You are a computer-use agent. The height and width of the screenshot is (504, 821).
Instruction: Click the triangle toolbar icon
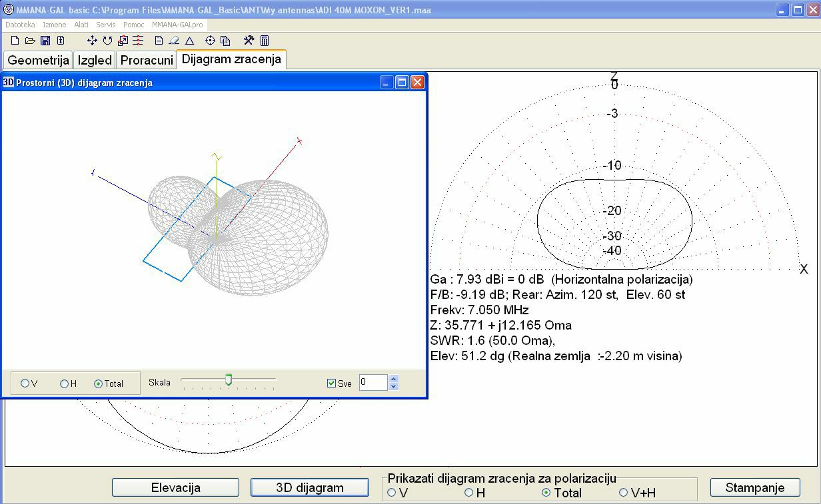tap(189, 41)
